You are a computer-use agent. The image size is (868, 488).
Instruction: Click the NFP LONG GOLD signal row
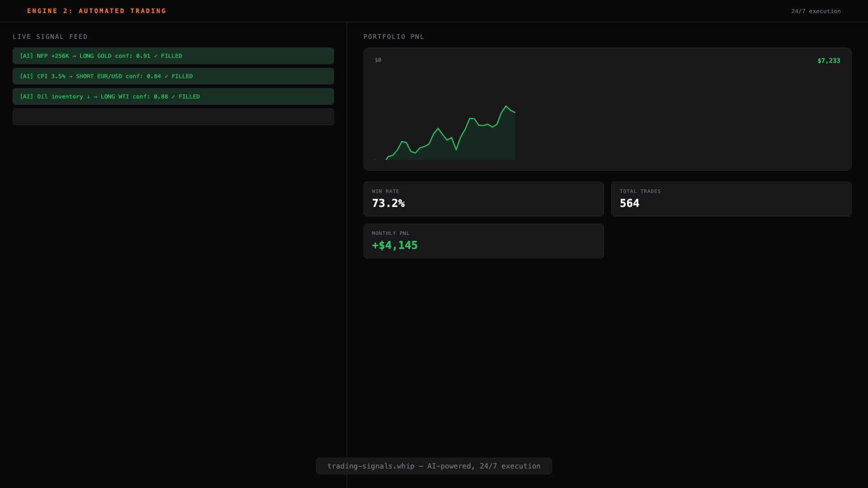(173, 56)
